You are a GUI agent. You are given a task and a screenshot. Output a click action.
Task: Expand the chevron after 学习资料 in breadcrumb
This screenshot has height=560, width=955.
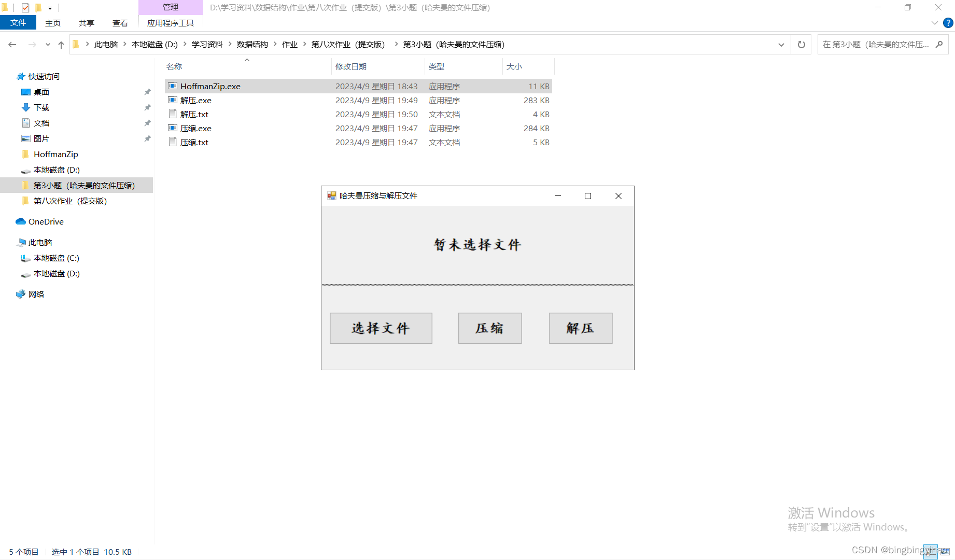click(x=230, y=44)
